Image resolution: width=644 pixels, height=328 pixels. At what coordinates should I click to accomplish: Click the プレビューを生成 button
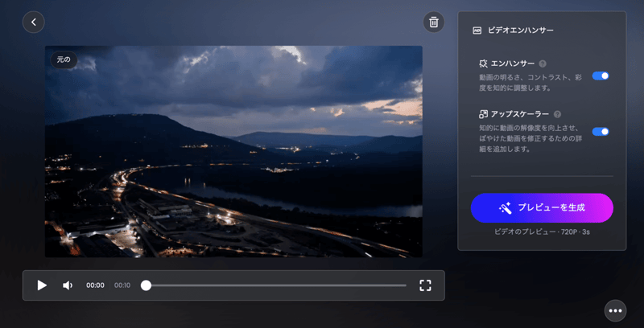pos(542,207)
